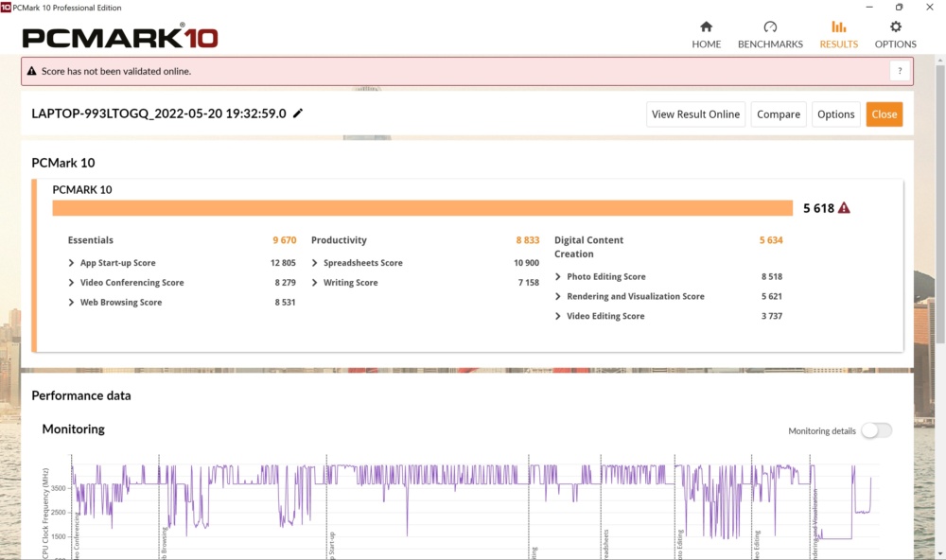Click View Result Online button
The width and height of the screenshot is (946, 560).
[695, 114]
